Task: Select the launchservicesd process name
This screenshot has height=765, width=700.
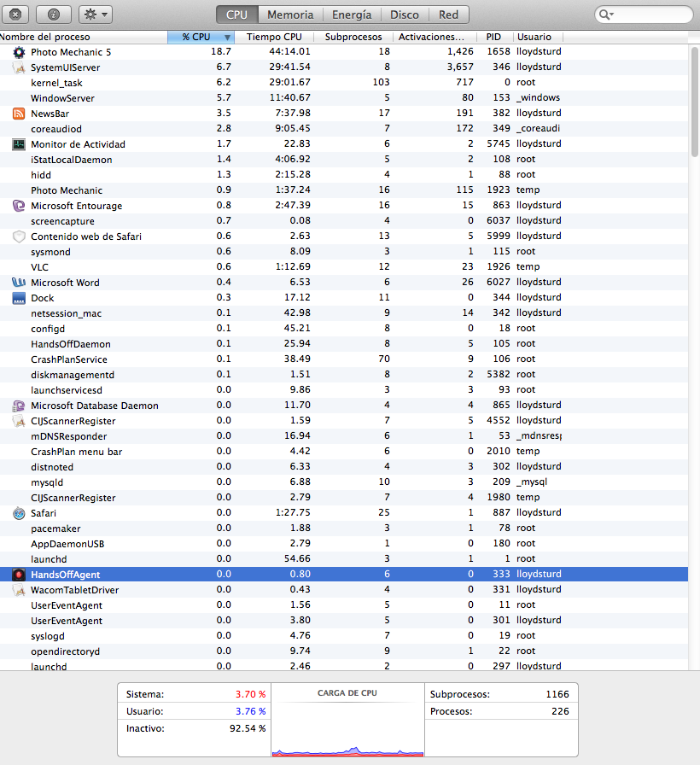Action: tap(67, 390)
